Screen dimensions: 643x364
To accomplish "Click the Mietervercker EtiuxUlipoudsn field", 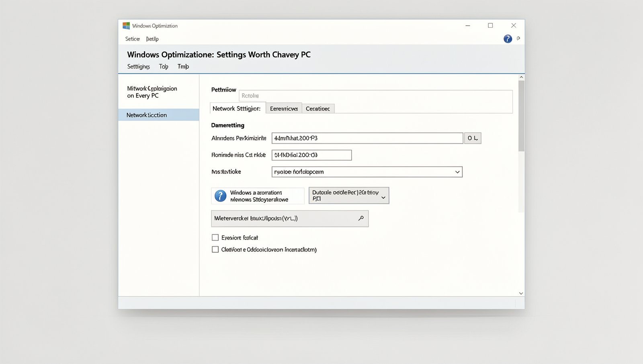I will (290, 219).
